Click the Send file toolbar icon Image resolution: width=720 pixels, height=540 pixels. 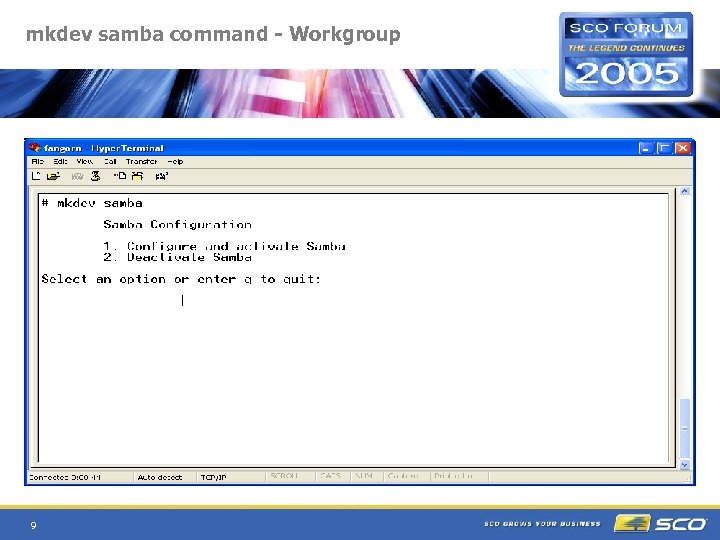pyautogui.click(x=120, y=176)
